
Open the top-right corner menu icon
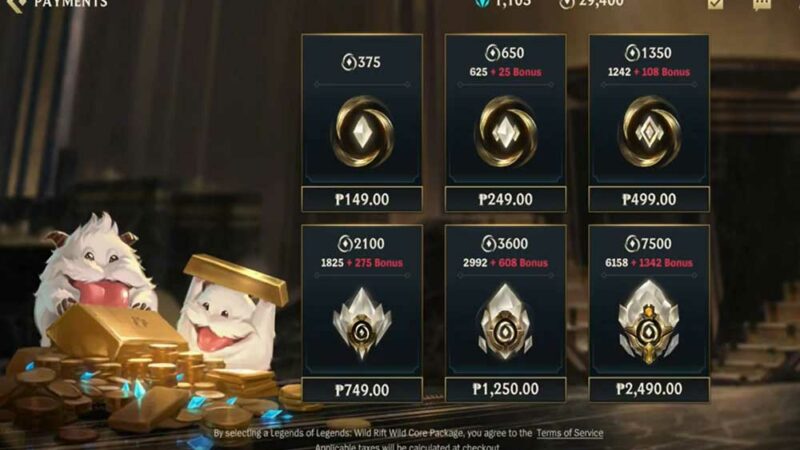(762, 4)
